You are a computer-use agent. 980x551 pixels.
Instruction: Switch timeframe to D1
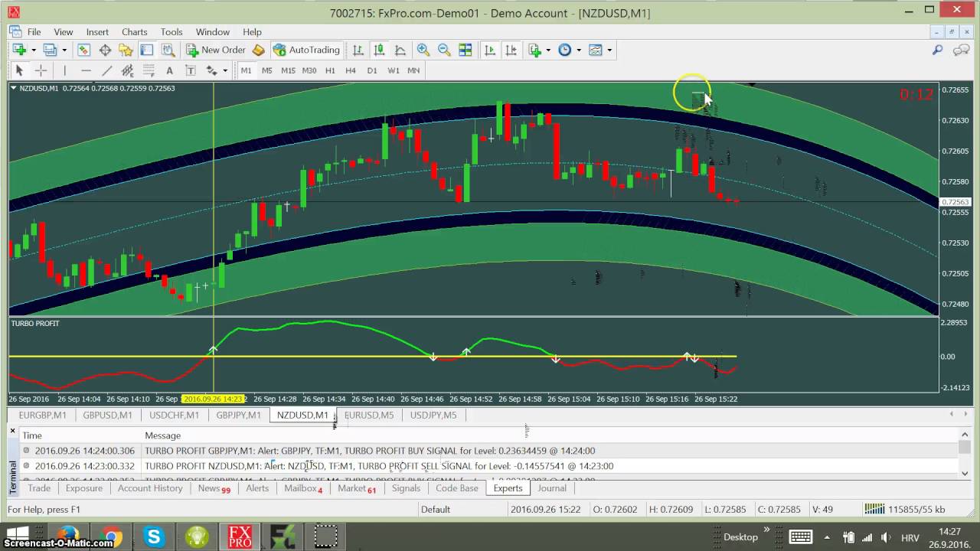tap(372, 70)
